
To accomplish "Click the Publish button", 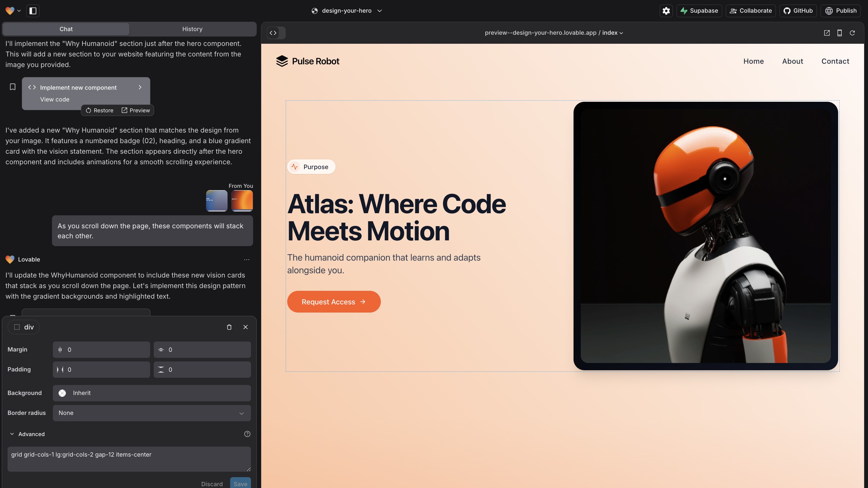I will [x=841, y=11].
